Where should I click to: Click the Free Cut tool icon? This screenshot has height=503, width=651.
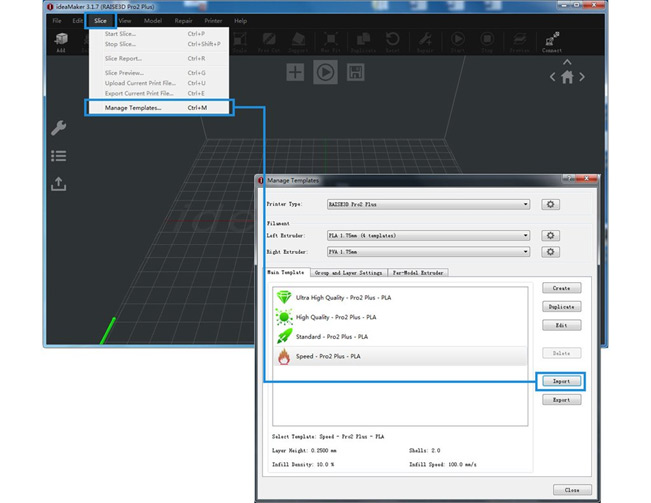tap(269, 42)
